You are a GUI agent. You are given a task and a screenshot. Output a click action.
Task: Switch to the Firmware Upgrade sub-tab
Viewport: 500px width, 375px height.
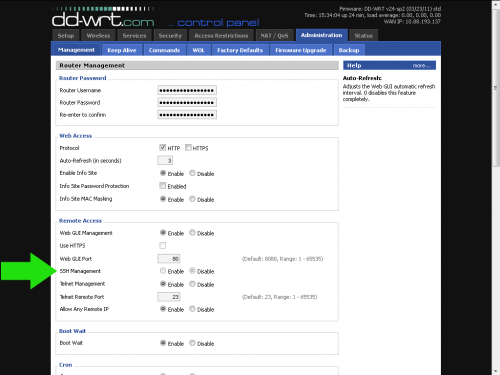coord(301,50)
